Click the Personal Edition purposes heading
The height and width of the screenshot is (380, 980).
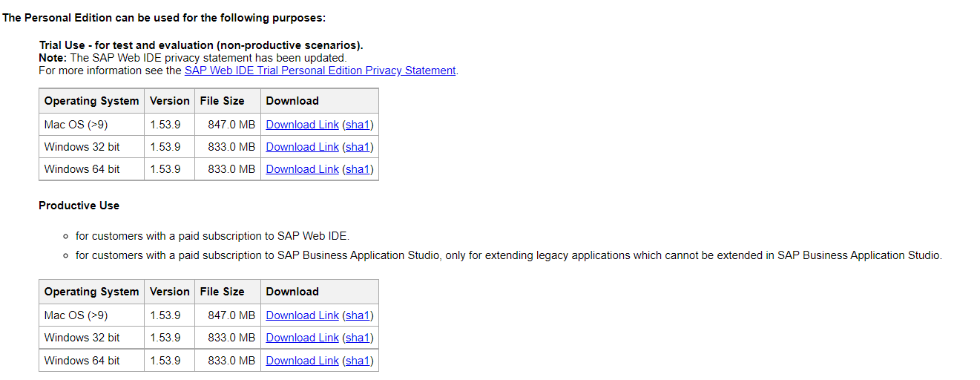[x=164, y=18]
